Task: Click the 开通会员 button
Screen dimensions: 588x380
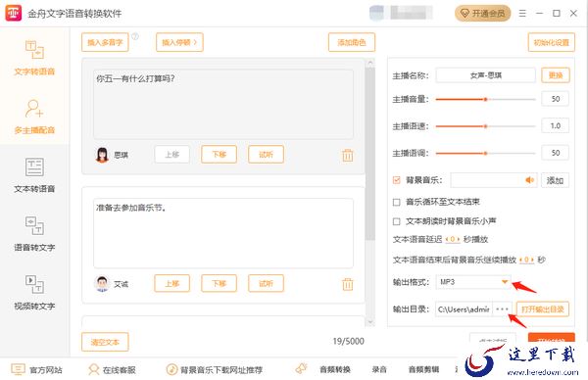Action: coord(483,14)
